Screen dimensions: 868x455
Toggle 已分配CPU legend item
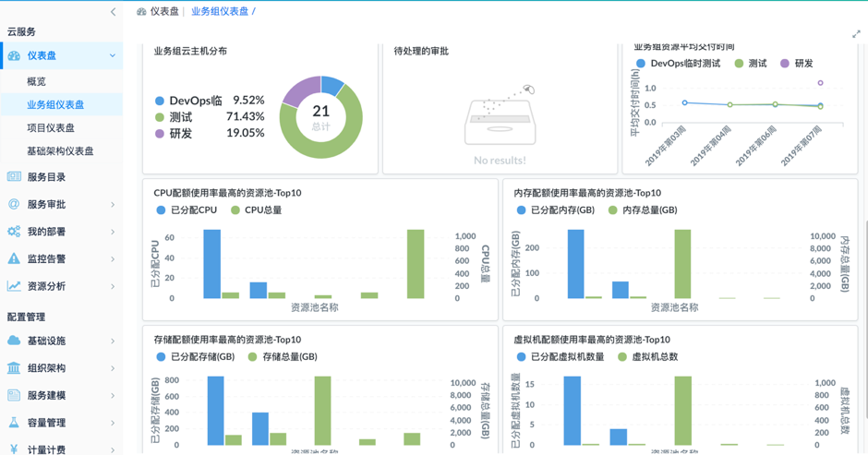187,210
